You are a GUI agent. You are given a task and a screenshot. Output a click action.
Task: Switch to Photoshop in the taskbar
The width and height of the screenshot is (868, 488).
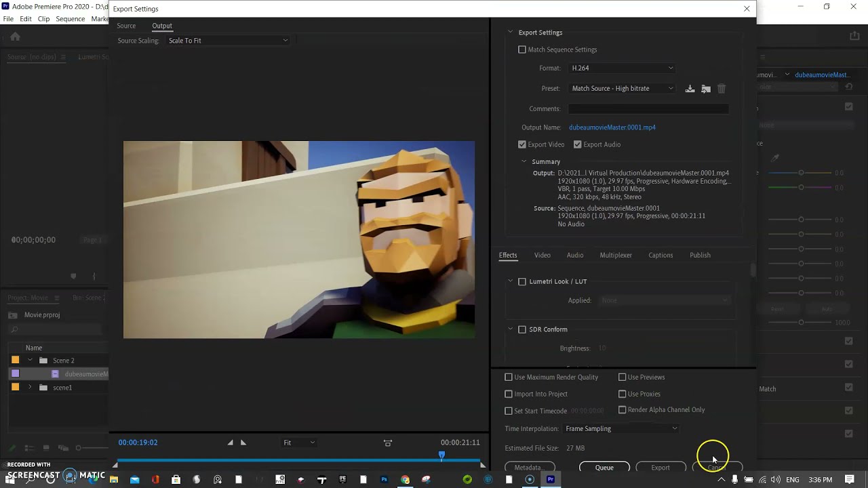384,480
